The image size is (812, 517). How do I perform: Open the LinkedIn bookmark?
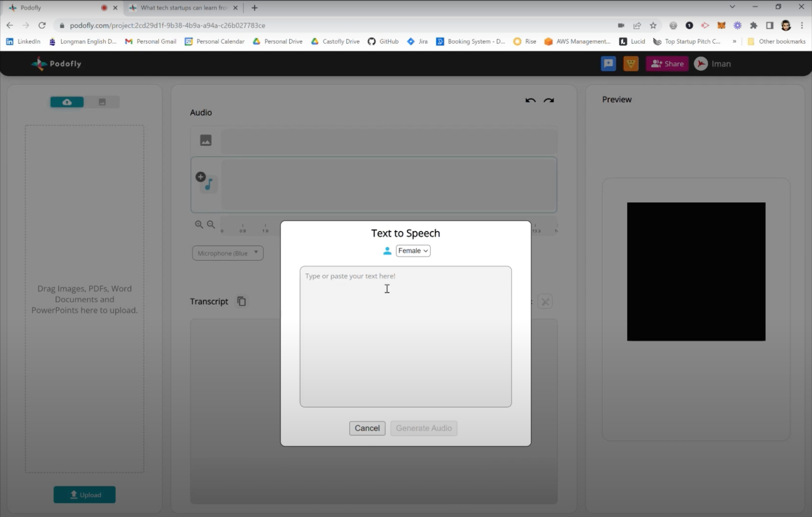(x=23, y=42)
